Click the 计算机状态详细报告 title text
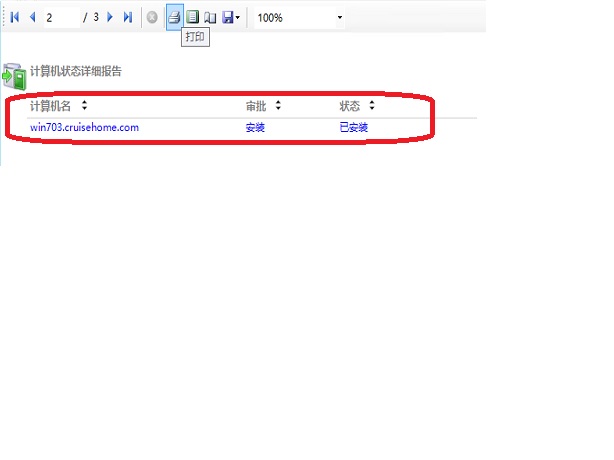The image size is (614, 460). pyautogui.click(x=76, y=71)
